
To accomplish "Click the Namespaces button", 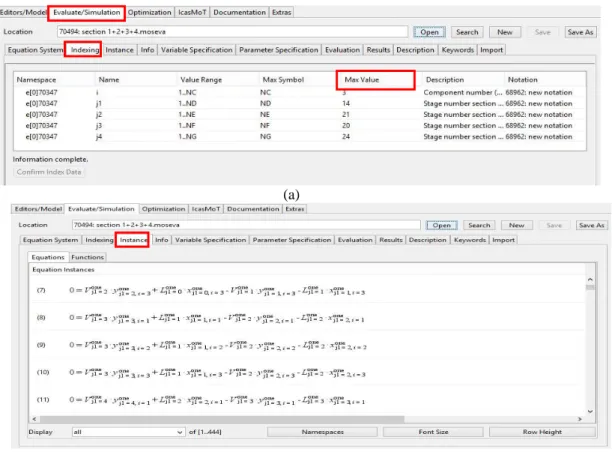I will (x=322, y=432).
